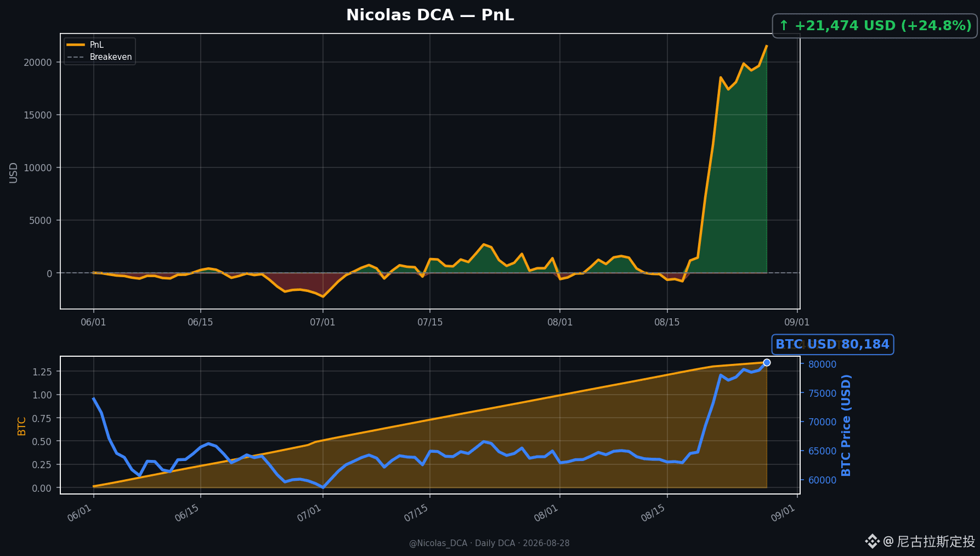980x556 pixels.
Task: Click the dashed Breakeven line sample in legend
Action: [x=76, y=57]
